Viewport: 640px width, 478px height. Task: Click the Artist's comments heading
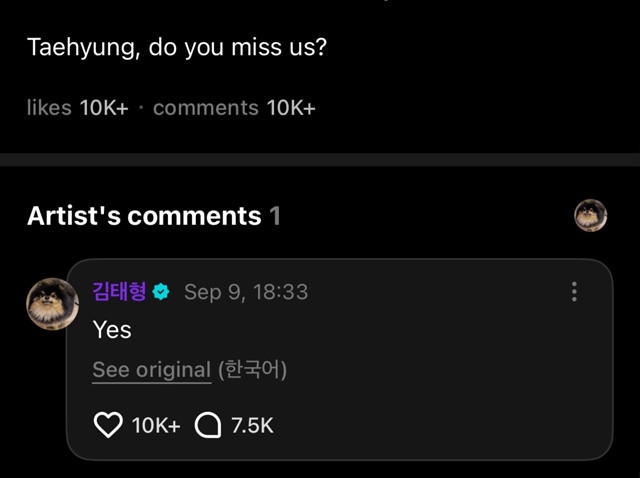point(144,216)
